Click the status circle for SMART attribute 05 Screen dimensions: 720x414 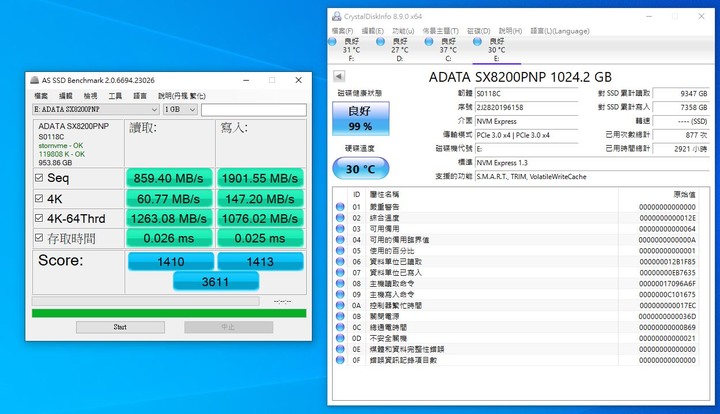click(340, 251)
